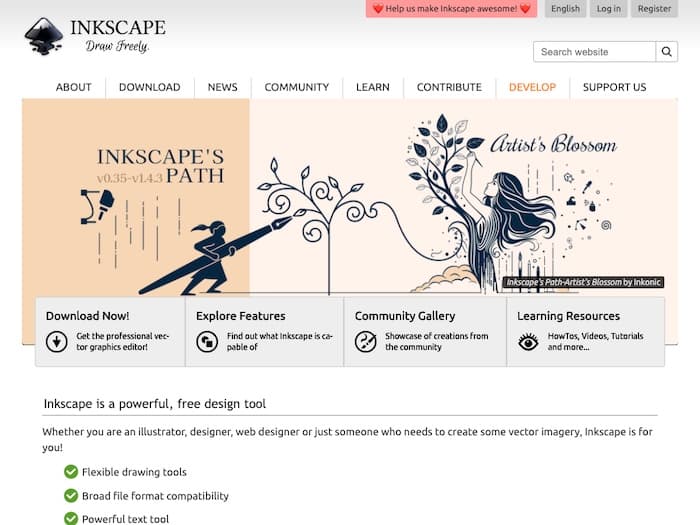The height and width of the screenshot is (525, 700).
Task: Click 'Powerful text tool' list item
Action: [x=125, y=519]
